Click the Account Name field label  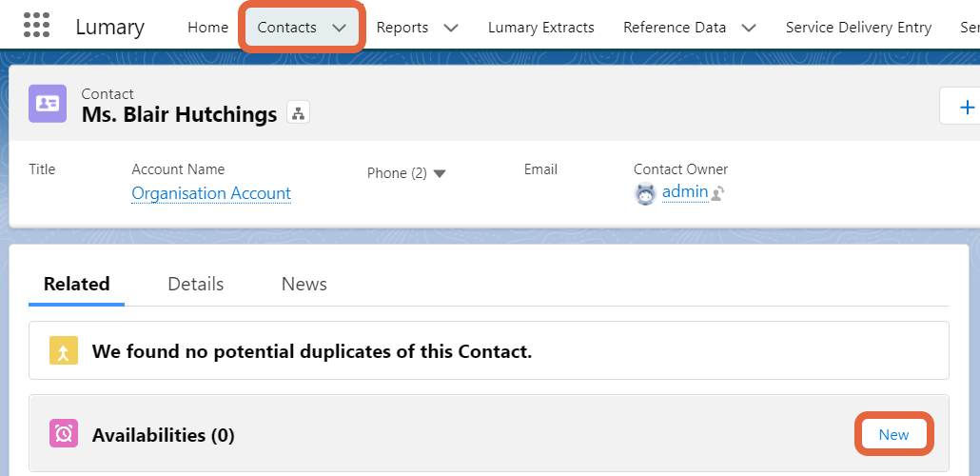click(x=178, y=169)
